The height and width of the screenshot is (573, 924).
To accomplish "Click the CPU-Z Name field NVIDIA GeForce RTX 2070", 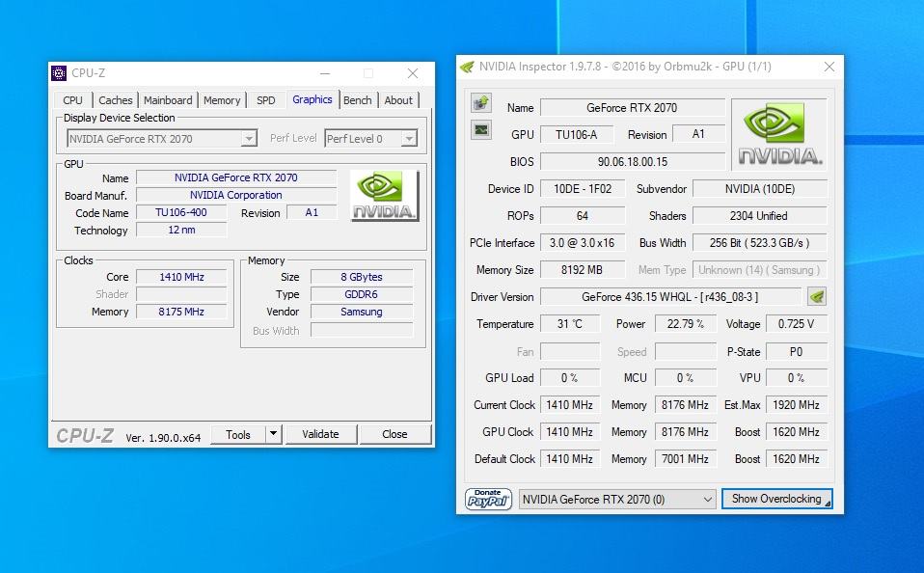I will 236,177.
